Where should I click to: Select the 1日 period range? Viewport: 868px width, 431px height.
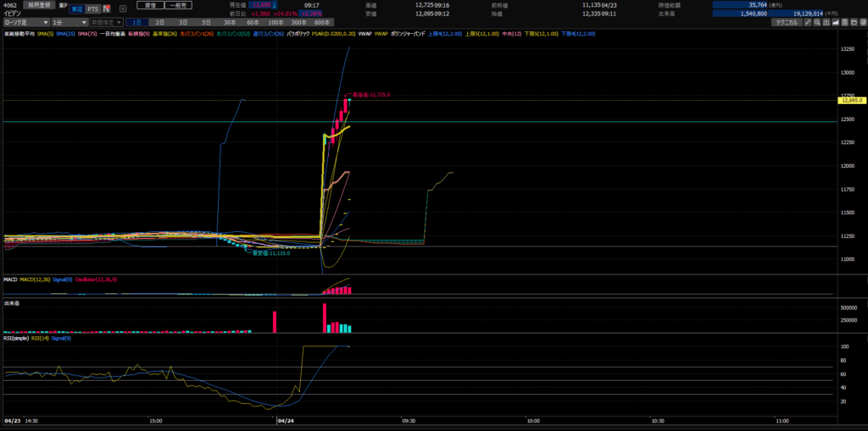coord(136,22)
